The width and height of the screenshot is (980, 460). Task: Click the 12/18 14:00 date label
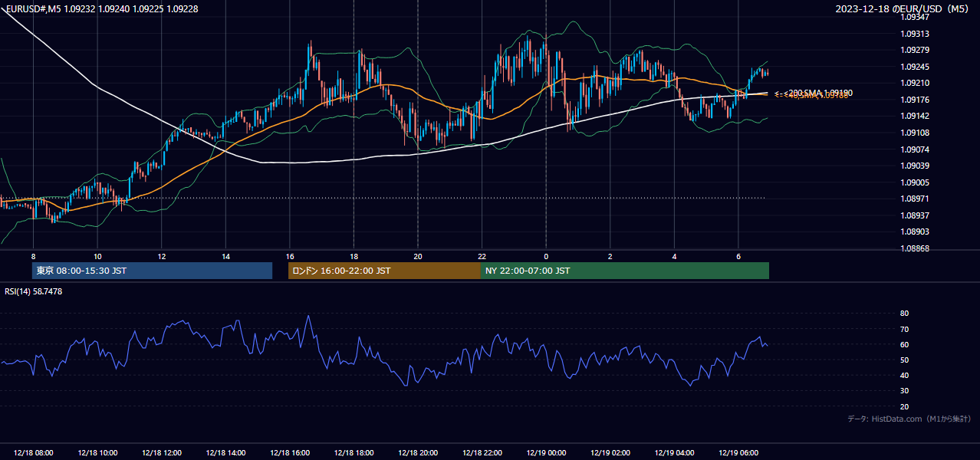click(x=226, y=453)
